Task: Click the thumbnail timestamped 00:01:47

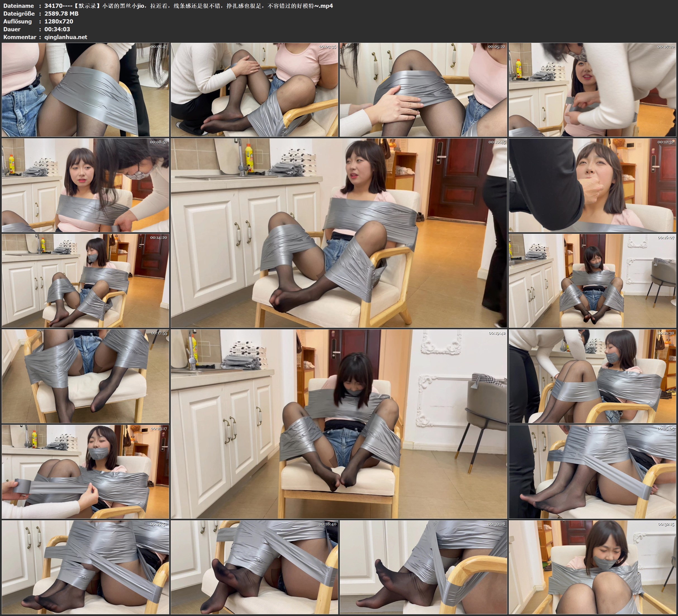Action: coord(85,90)
